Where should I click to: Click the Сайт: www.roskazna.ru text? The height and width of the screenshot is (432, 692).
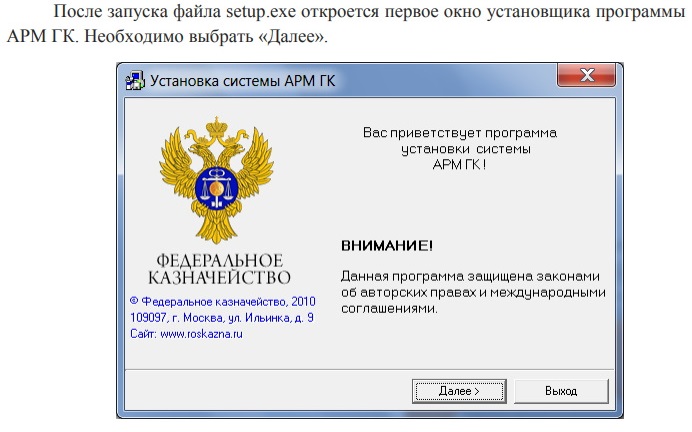tap(186, 334)
